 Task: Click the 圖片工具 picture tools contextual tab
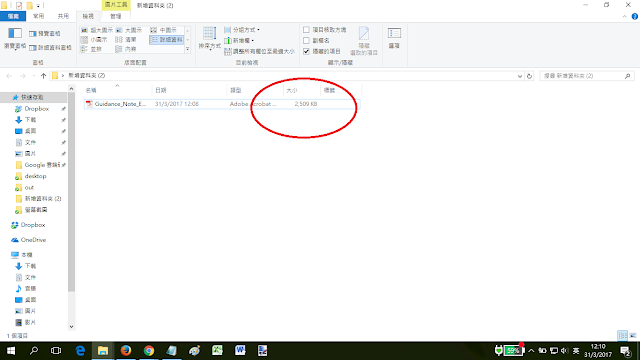pos(116,5)
